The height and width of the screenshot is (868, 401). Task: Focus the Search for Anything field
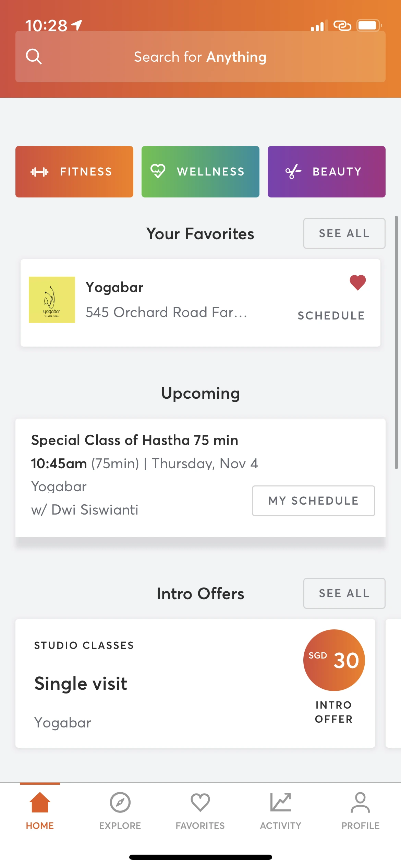[200, 57]
